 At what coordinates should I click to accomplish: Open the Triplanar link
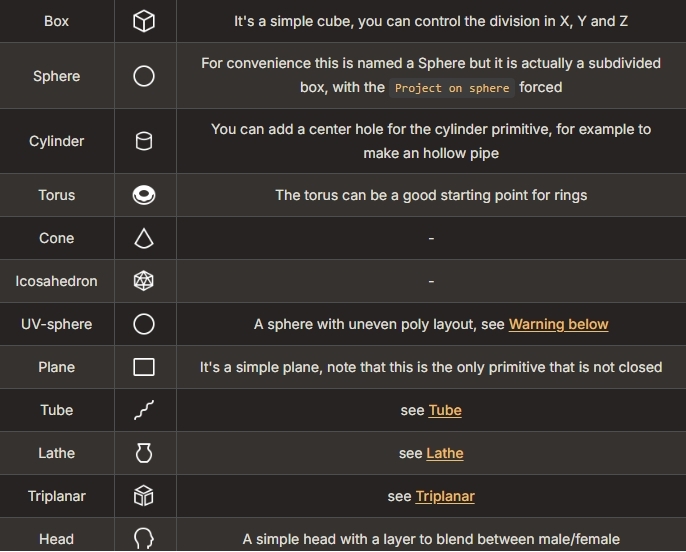click(x=445, y=496)
